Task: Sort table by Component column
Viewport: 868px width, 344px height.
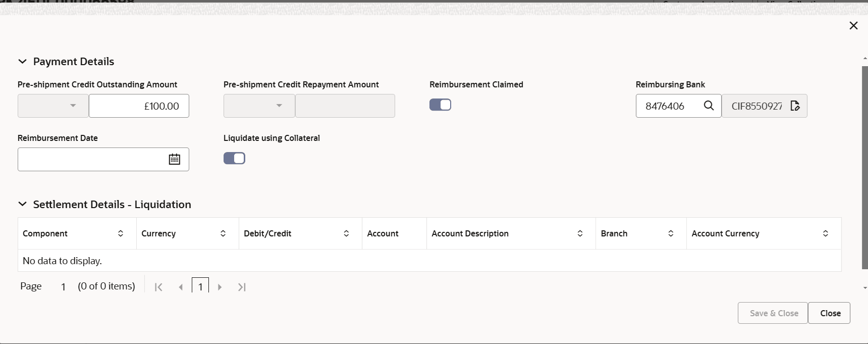Action: point(121,233)
